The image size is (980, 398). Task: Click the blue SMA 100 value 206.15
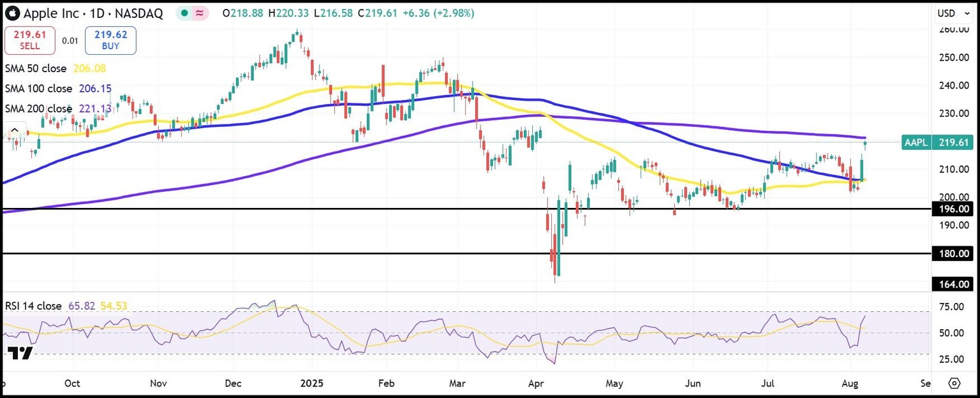(x=94, y=88)
